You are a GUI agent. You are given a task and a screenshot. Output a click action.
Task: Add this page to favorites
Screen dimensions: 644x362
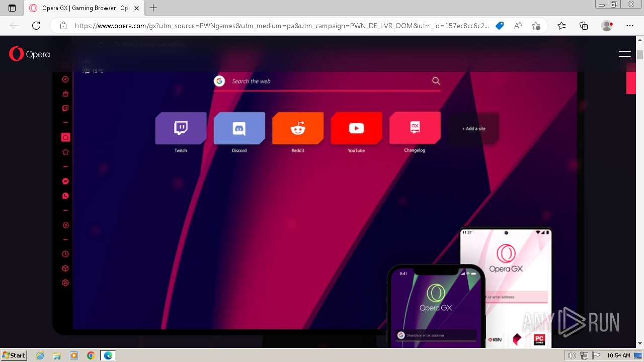coord(536,26)
